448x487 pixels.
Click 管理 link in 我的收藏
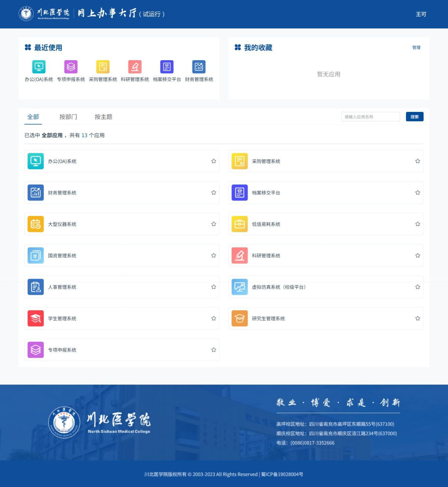click(416, 48)
